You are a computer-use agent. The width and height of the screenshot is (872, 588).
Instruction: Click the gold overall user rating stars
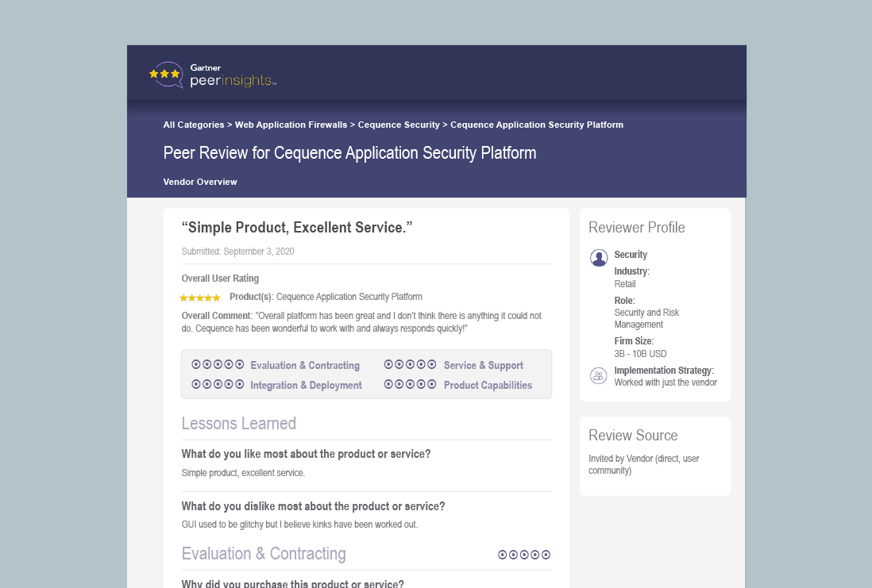click(200, 298)
